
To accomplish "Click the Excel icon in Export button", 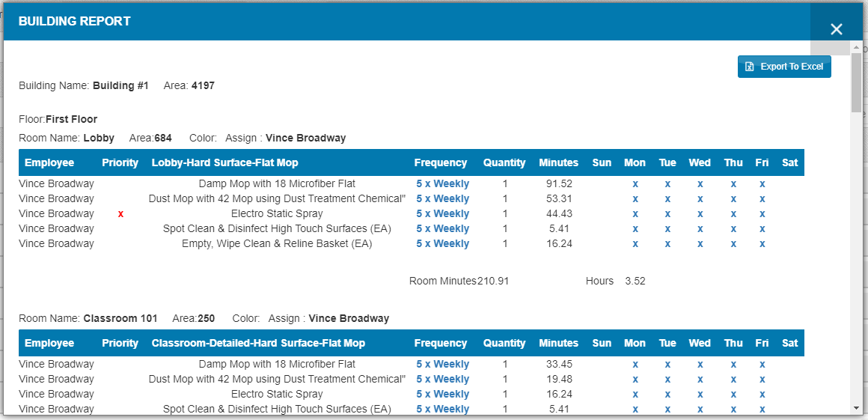I will (750, 67).
